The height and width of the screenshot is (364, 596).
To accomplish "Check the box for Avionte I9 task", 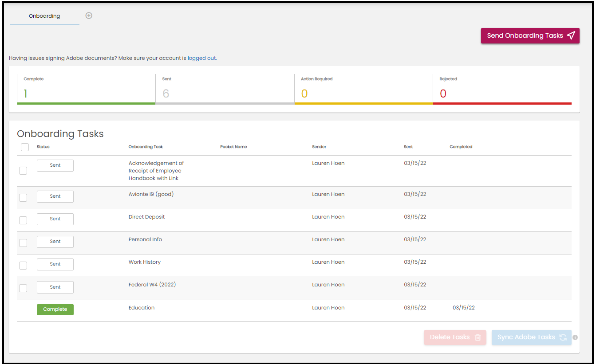I will tap(23, 198).
